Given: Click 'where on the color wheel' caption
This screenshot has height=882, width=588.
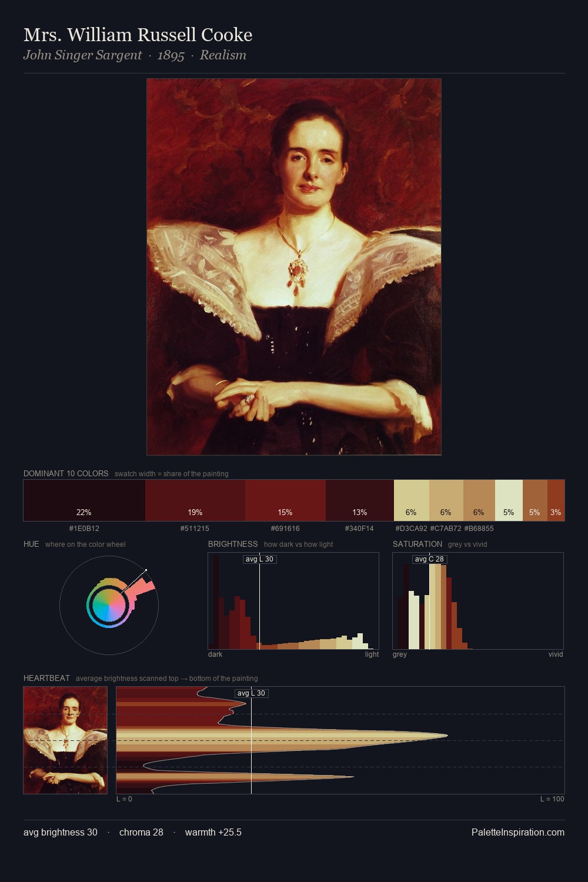Looking at the screenshot, I should coord(85,544).
